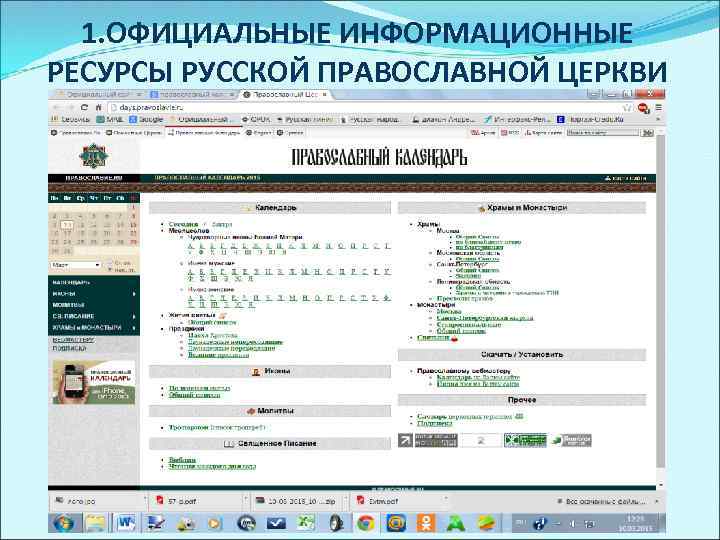This screenshot has width=720, height=540.
Task: Open the Rambler-style blue bookmark icon
Action: coord(561,119)
